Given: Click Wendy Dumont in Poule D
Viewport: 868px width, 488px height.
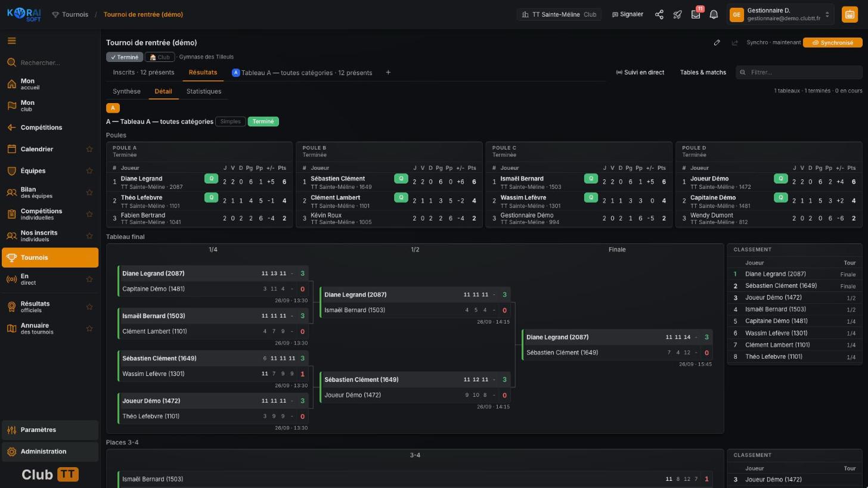Looking at the screenshot, I should point(768,219).
